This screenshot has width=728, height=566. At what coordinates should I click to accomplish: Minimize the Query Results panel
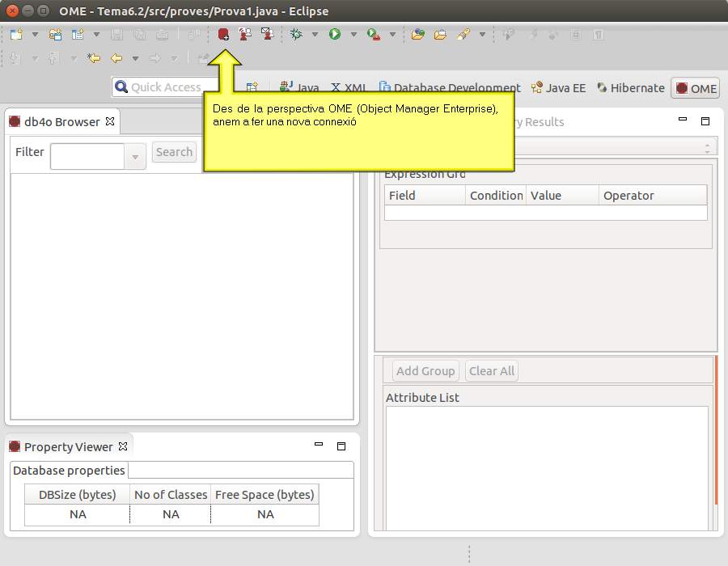(x=683, y=119)
